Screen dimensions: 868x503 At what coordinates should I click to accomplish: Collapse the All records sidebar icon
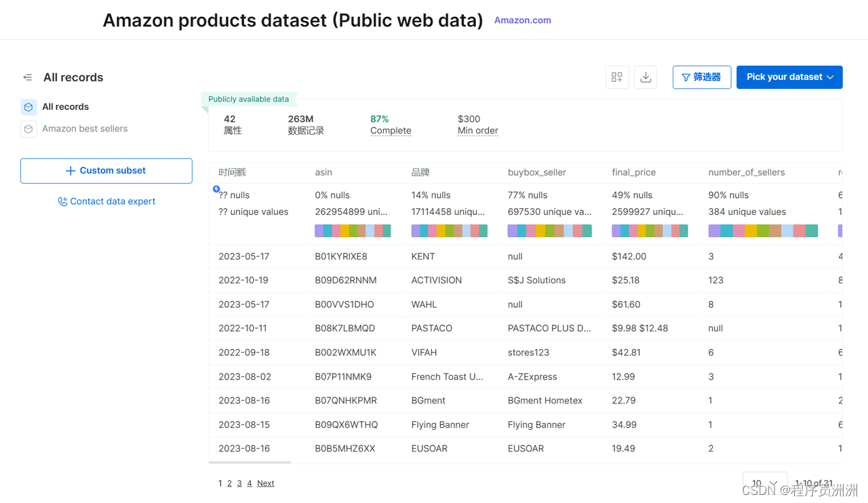pos(28,77)
